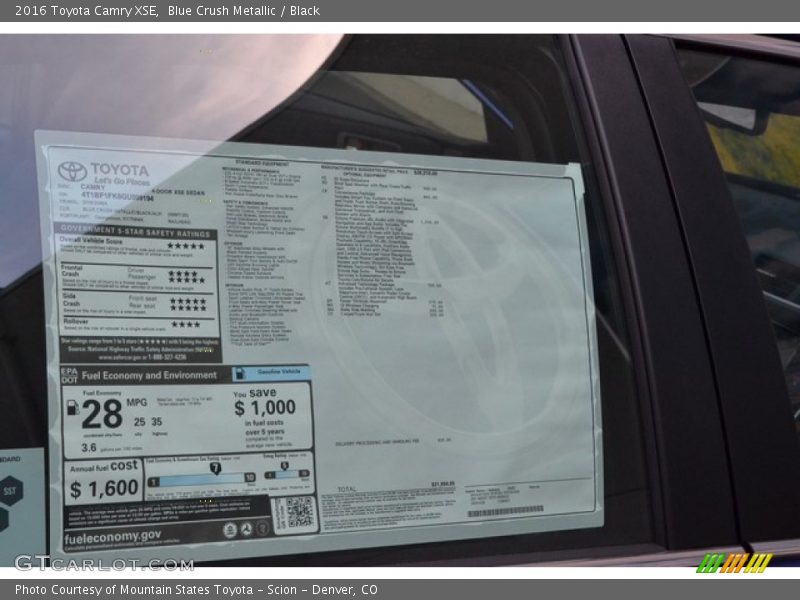Click the 'Government 5-Star Safety Ratings' header
This screenshot has height=600, width=800.
pos(136,231)
